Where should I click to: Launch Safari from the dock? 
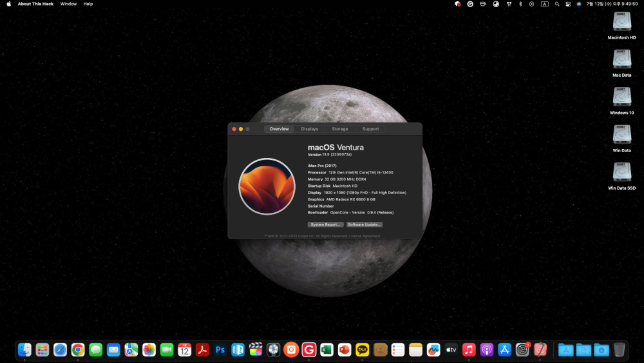click(60, 350)
